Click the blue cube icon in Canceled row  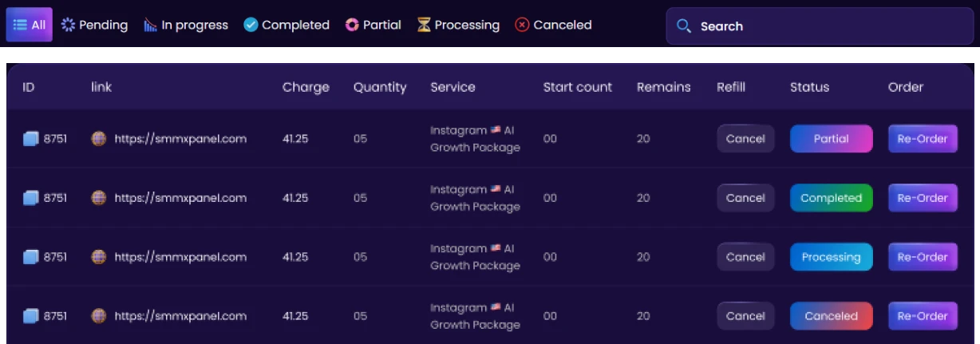point(30,316)
